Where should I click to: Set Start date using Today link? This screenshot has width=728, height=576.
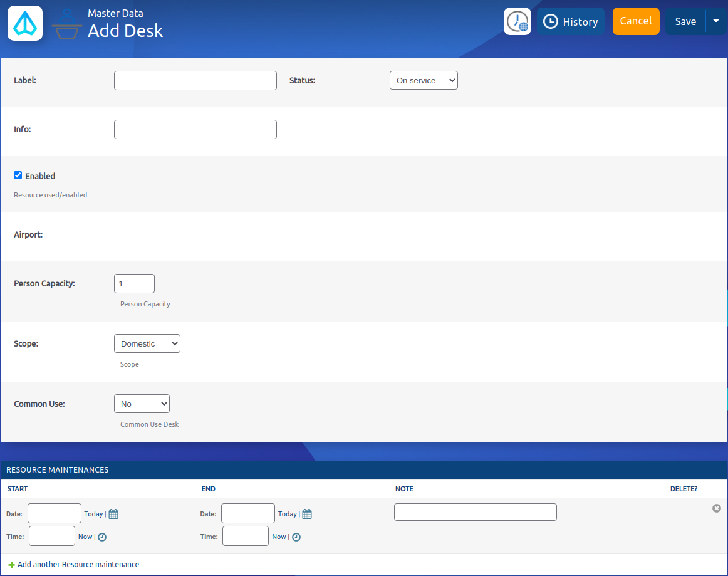click(93, 514)
